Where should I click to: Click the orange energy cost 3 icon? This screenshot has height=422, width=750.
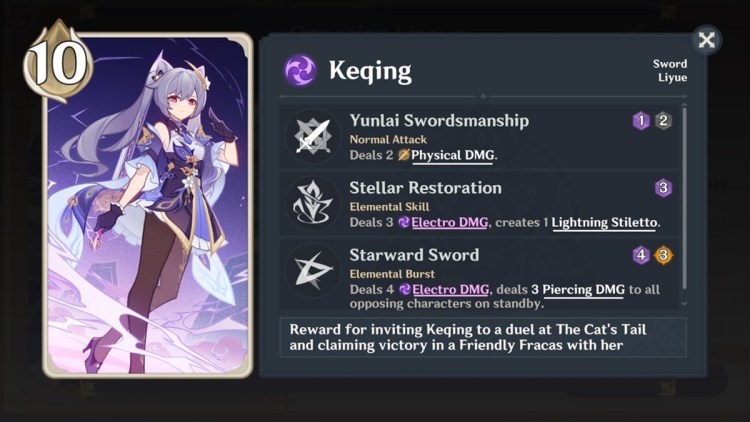663,255
